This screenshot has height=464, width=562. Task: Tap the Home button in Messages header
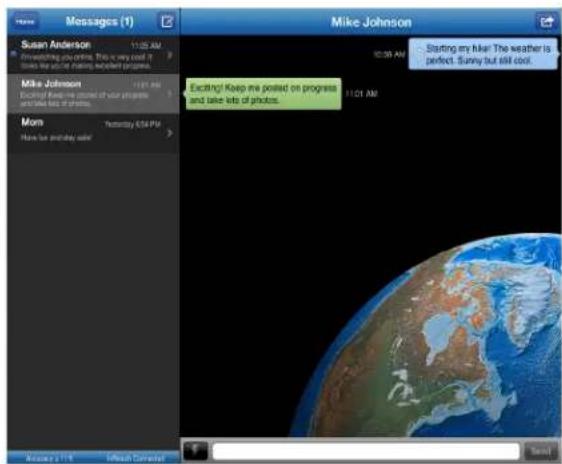tap(25, 22)
